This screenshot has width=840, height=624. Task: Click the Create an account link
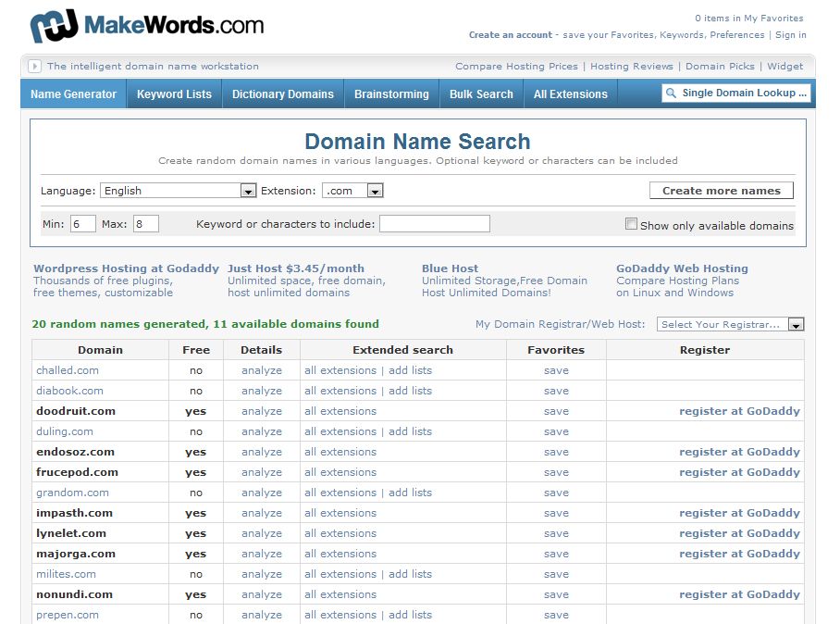tap(510, 35)
